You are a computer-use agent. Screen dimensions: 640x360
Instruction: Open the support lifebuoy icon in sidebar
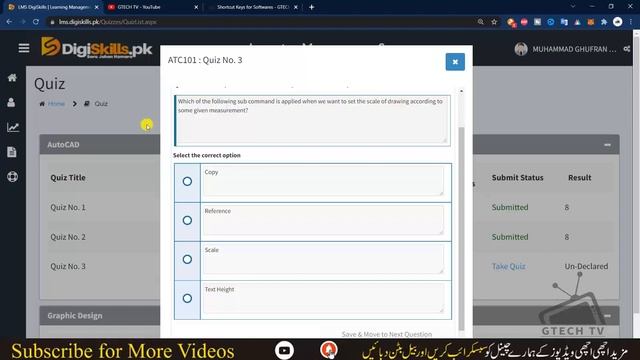click(x=12, y=177)
